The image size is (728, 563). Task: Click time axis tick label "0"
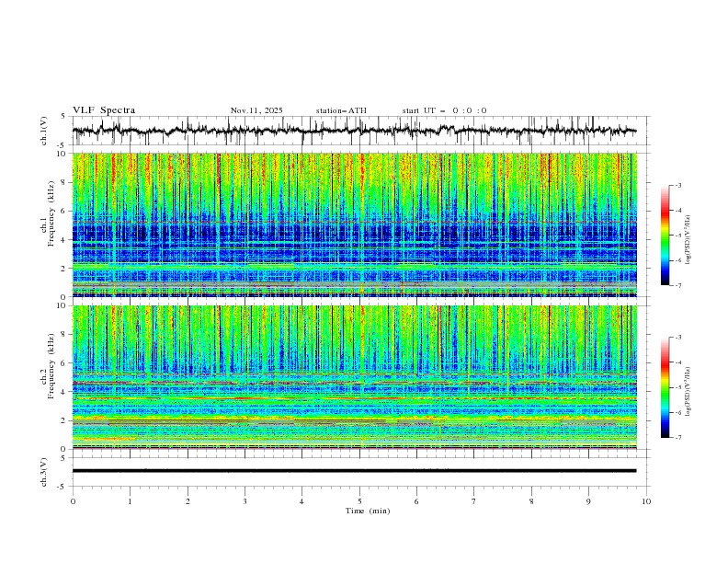coord(73,501)
